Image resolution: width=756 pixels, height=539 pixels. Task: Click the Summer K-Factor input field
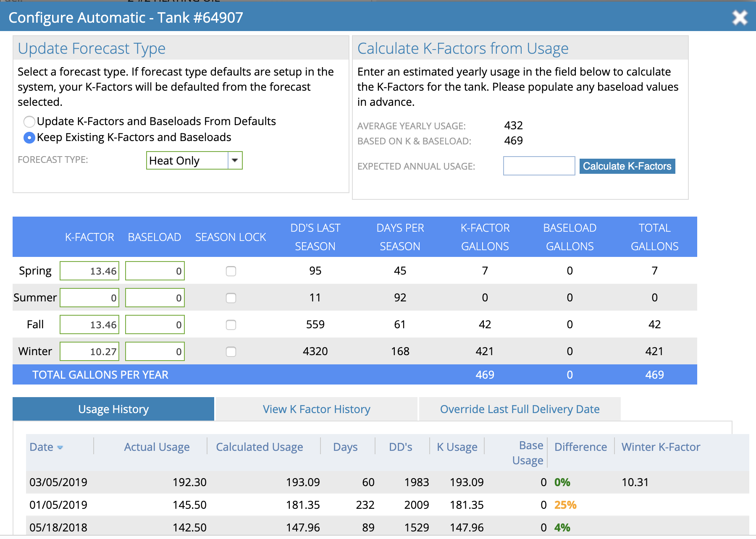coord(89,298)
